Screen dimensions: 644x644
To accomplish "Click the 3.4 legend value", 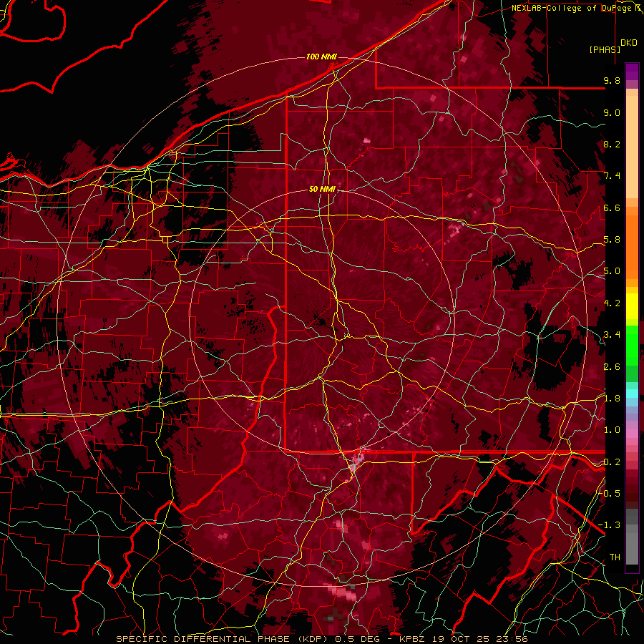I will point(612,335).
